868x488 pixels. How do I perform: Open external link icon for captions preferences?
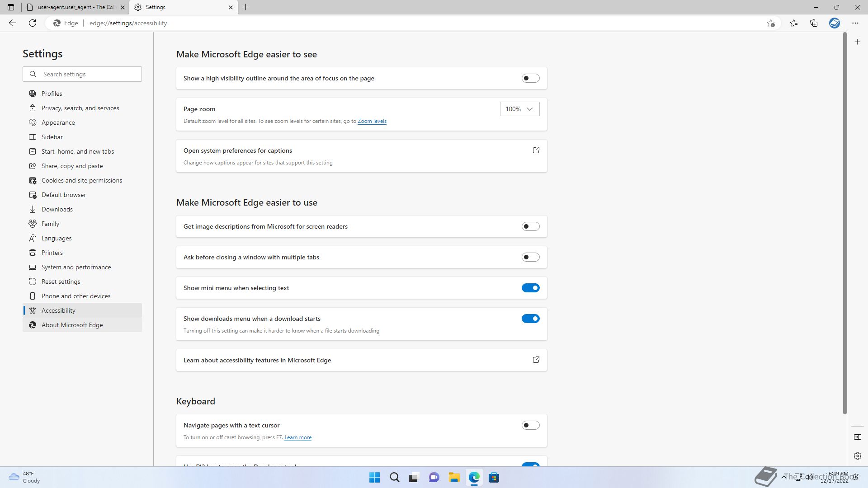click(x=536, y=150)
